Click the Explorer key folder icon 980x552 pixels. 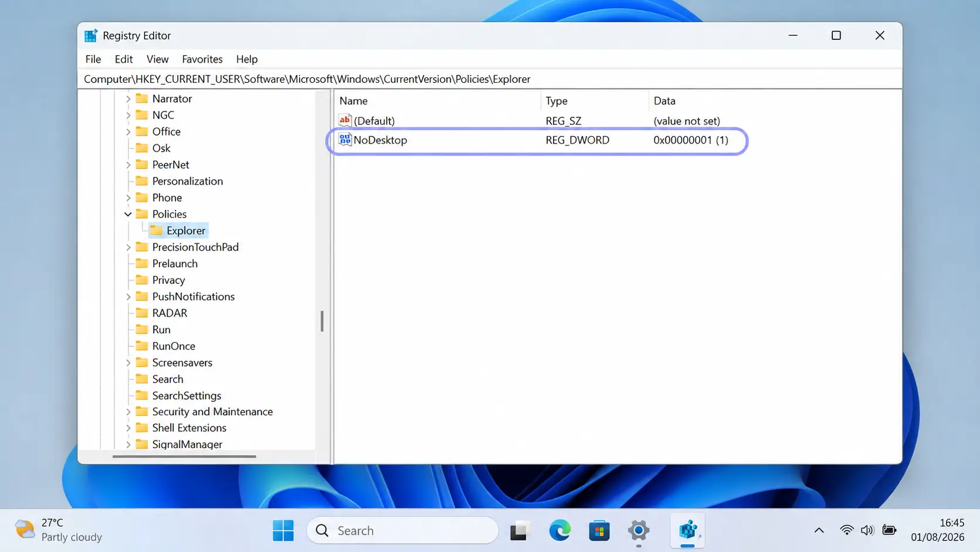click(156, 230)
